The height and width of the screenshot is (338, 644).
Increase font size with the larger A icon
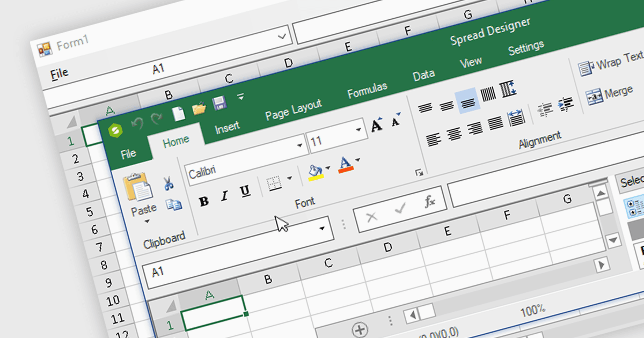pos(377,124)
